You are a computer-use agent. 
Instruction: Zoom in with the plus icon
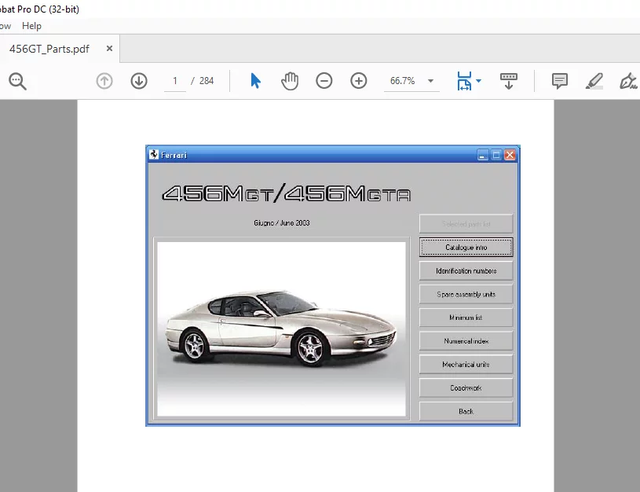pyautogui.click(x=359, y=81)
